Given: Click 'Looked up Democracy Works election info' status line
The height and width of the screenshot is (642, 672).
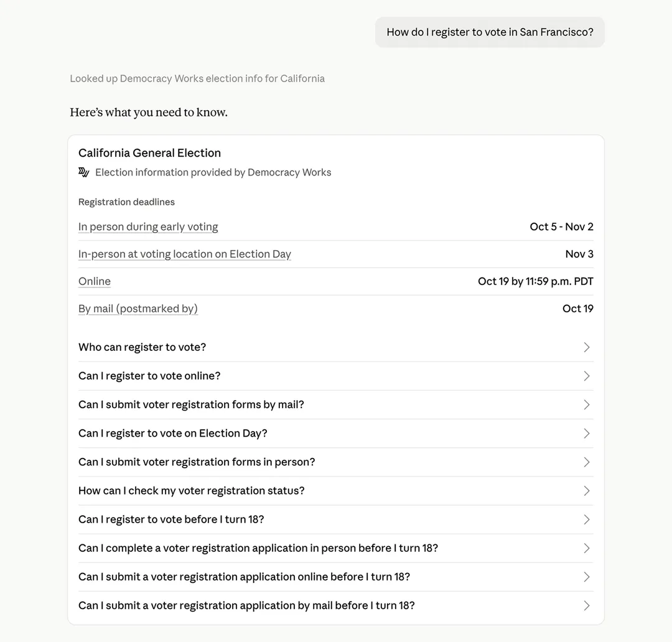Looking at the screenshot, I should [197, 78].
